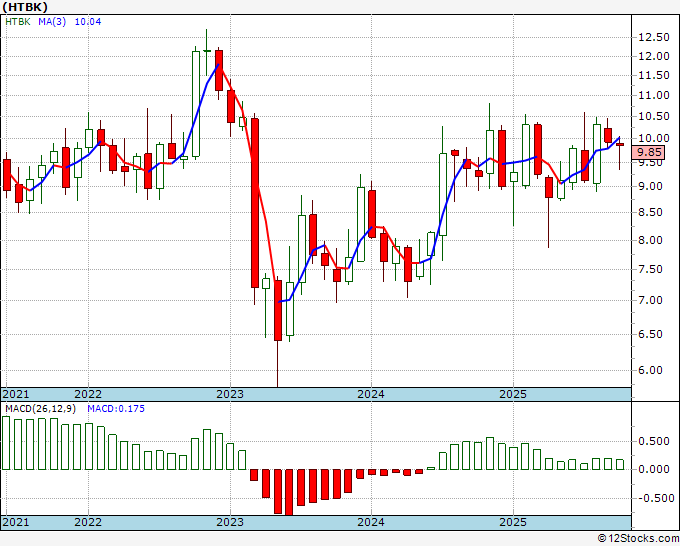Click 2024 on the MACD timeline
This screenshot has width=680, height=546.
click(371, 522)
